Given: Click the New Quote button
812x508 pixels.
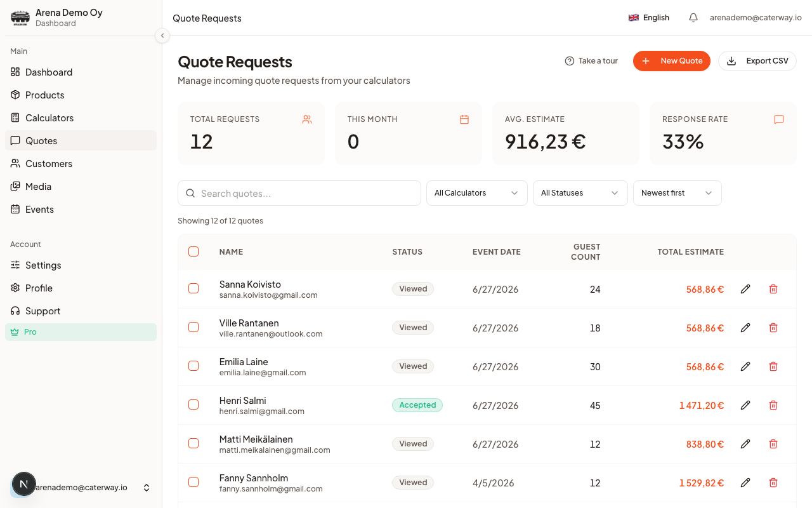Looking at the screenshot, I should coord(672,61).
